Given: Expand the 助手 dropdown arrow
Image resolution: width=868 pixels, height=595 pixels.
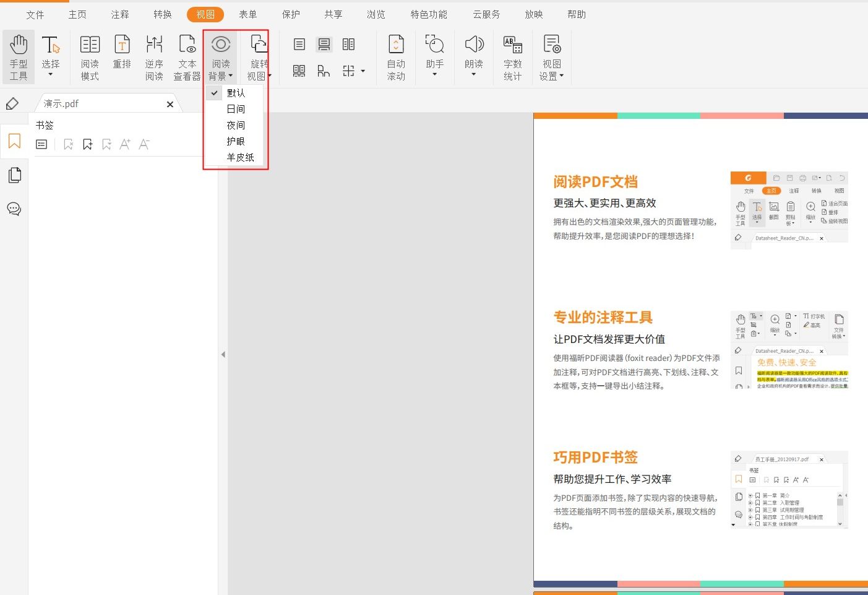Looking at the screenshot, I should [x=434, y=74].
